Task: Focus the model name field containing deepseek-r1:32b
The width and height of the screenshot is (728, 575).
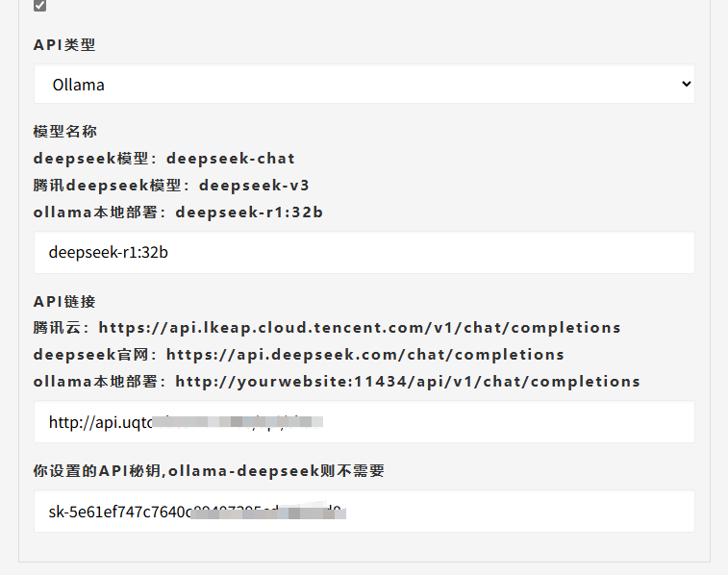Action: 364,253
